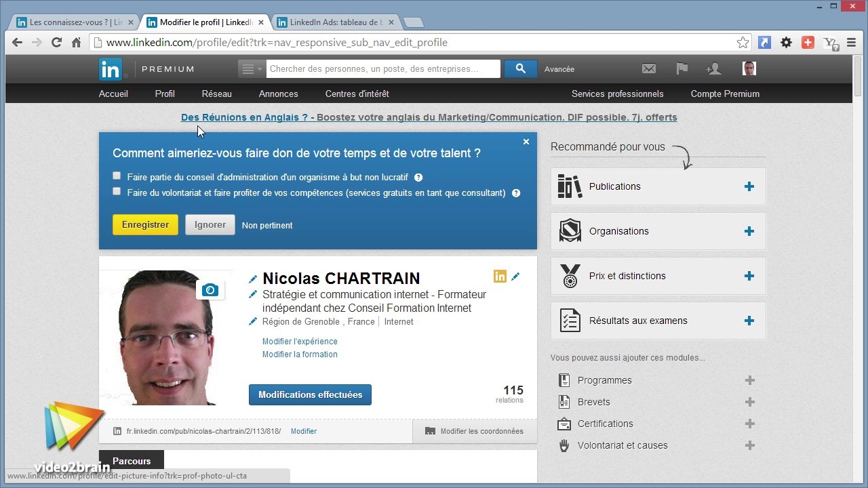Image resolution: width=868 pixels, height=488 pixels.
Task: Click the Organisations card label
Action: pos(619,231)
